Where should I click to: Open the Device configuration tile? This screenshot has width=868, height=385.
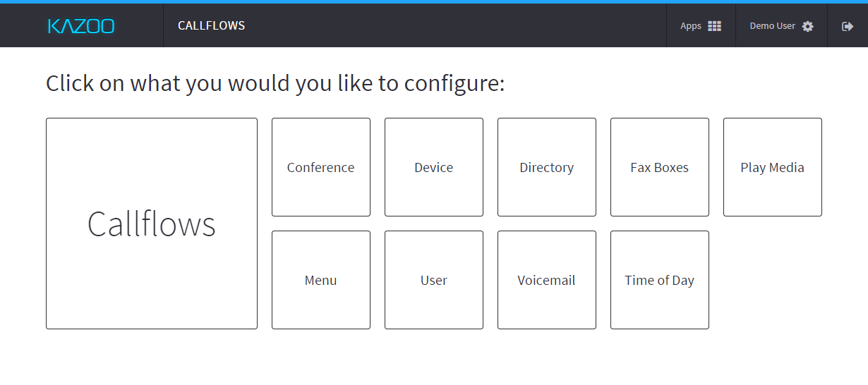(434, 167)
